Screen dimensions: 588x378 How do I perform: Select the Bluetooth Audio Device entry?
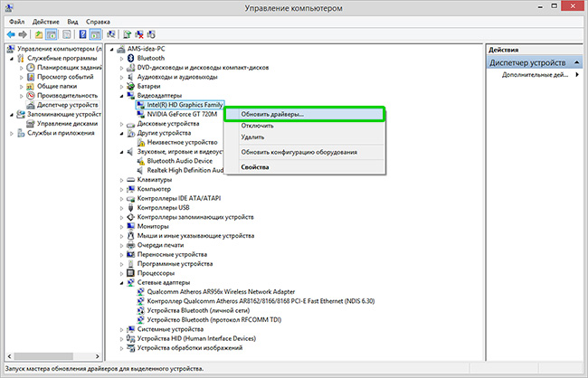point(180,161)
